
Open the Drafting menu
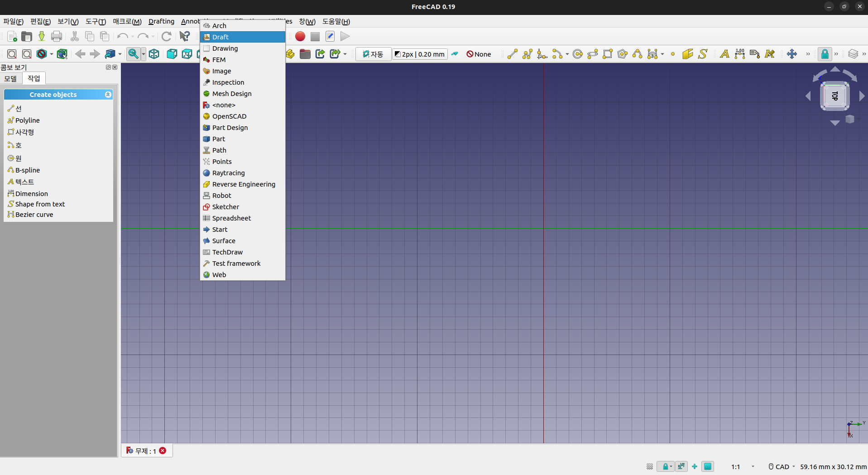click(x=161, y=21)
